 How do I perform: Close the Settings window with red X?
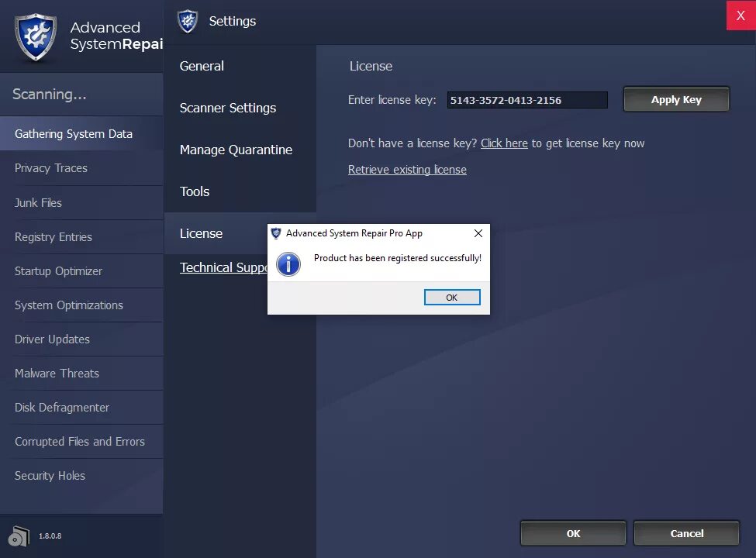pos(740,15)
